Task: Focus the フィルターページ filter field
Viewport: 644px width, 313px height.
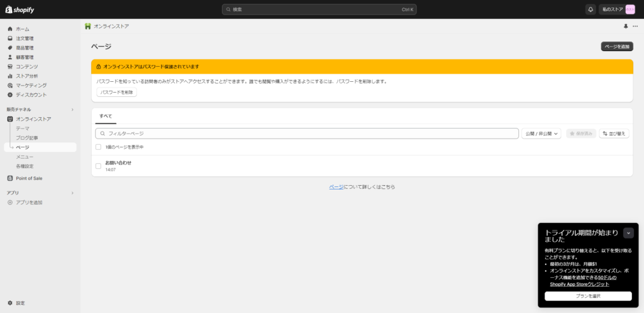Action: tap(307, 134)
